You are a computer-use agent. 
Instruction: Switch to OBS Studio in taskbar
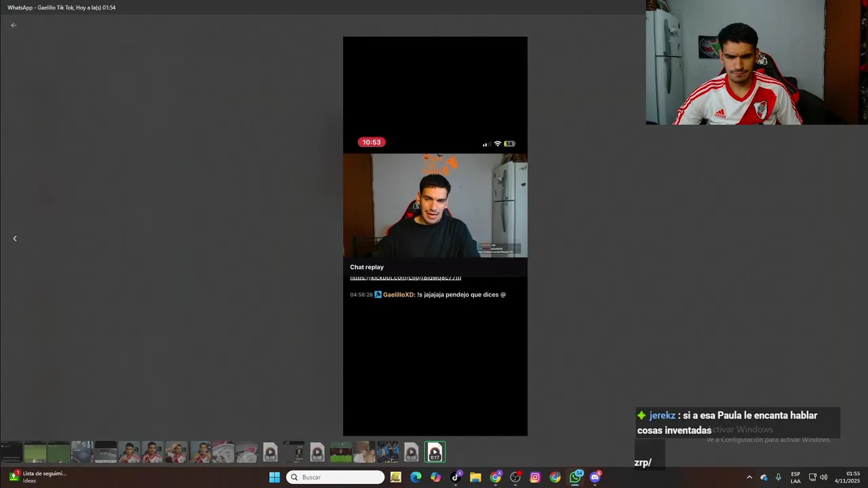click(515, 477)
